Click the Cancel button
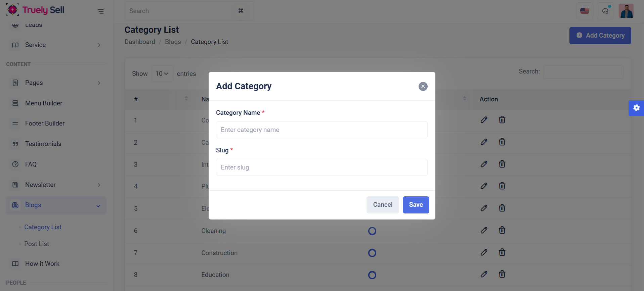 click(x=382, y=205)
